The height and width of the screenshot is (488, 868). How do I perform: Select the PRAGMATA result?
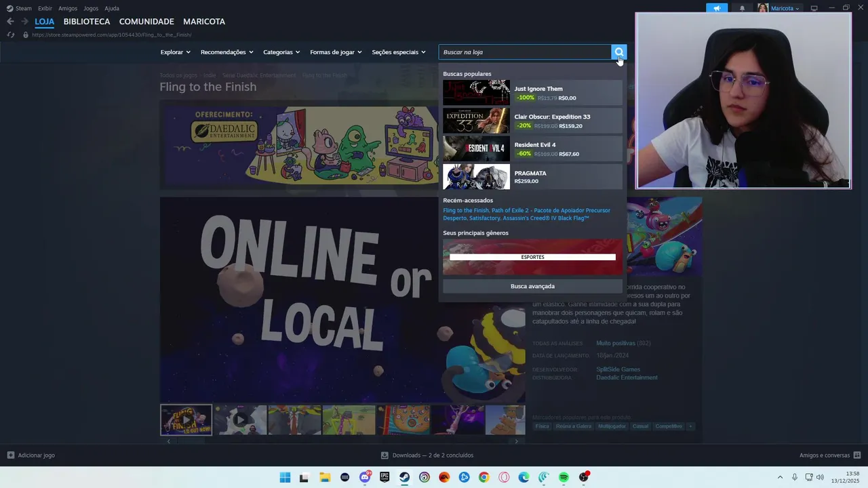tap(532, 177)
